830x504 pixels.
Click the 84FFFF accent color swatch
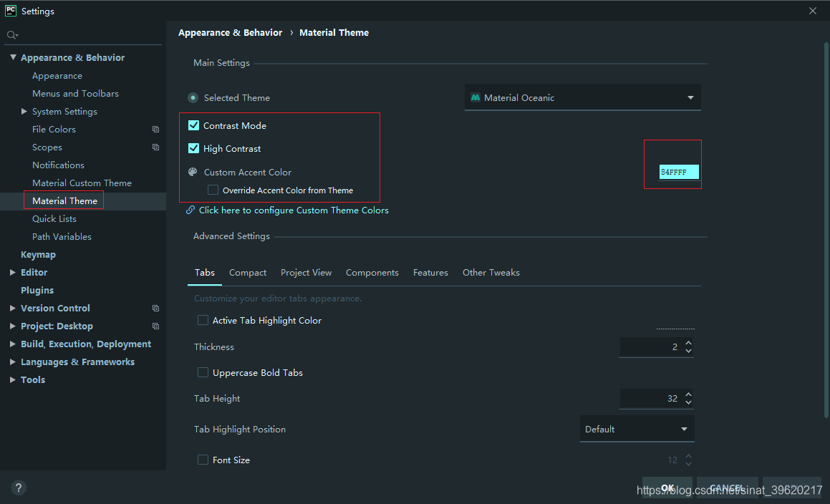coord(679,172)
